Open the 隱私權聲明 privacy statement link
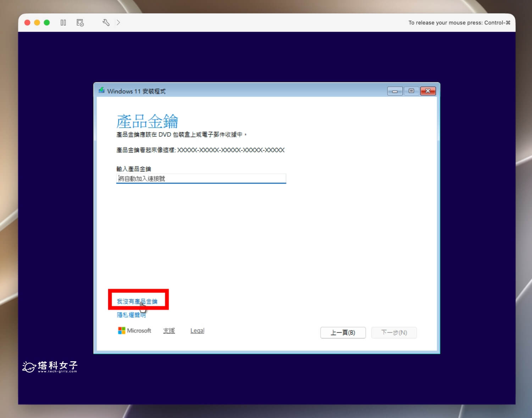Screen dimensions: 532x418 [x=131, y=315]
